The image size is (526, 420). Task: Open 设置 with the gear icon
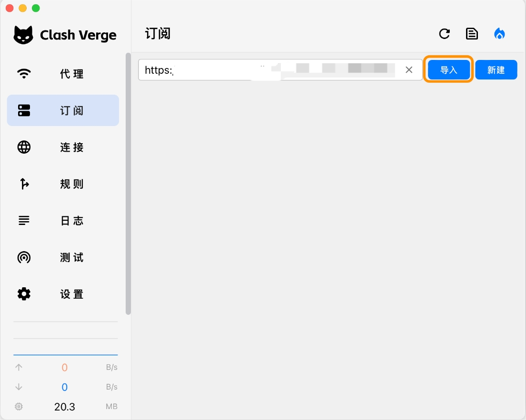pos(24,294)
